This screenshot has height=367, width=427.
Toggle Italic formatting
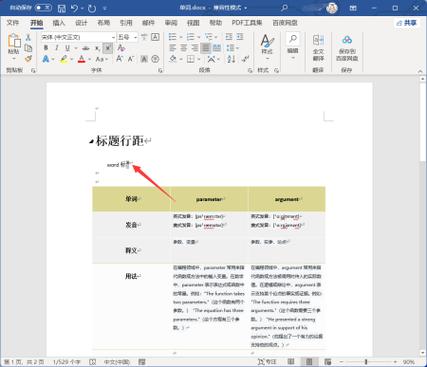pos(57,48)
